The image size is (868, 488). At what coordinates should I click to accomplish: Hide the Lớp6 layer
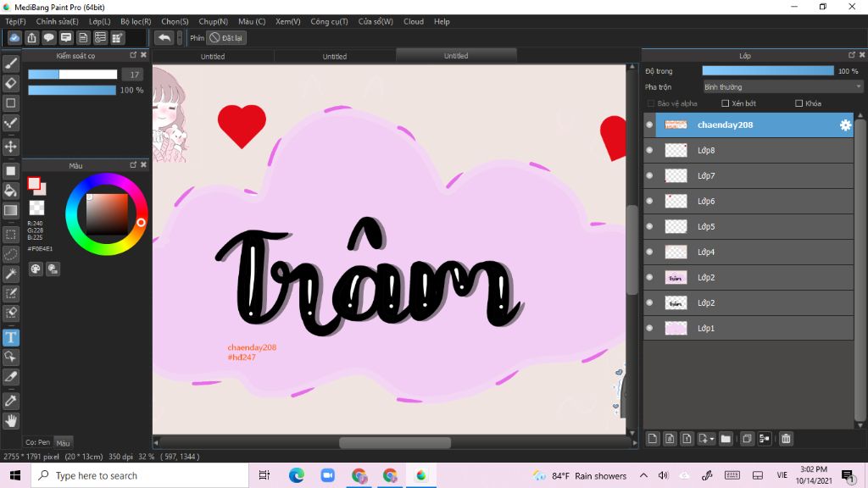649,201
